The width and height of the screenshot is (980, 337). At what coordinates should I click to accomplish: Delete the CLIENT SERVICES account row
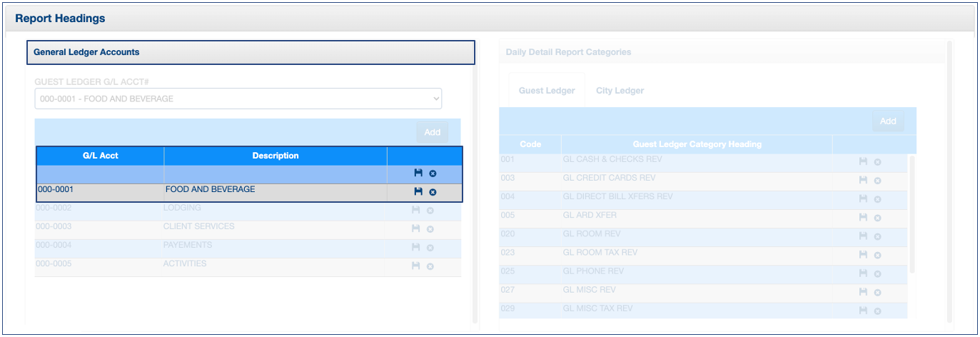pos(430,229)
